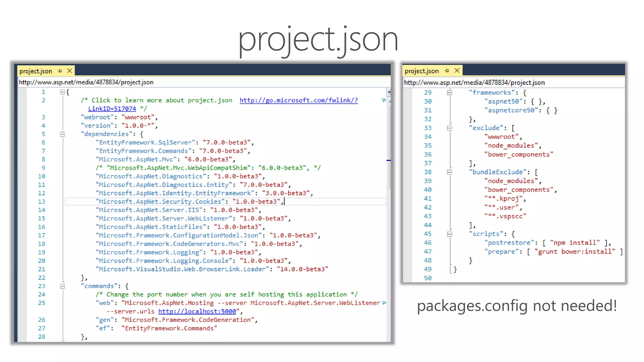Select the left project.json tab

tap(36, 71)
